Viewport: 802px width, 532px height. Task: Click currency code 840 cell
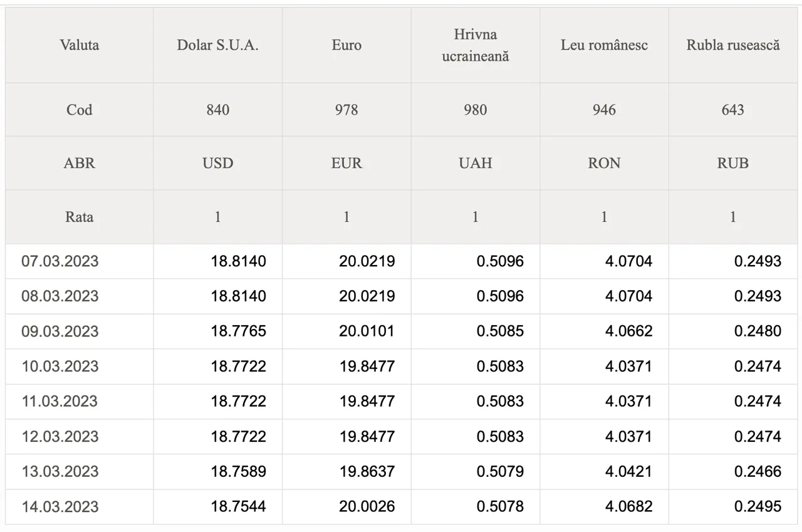[217, 110]
